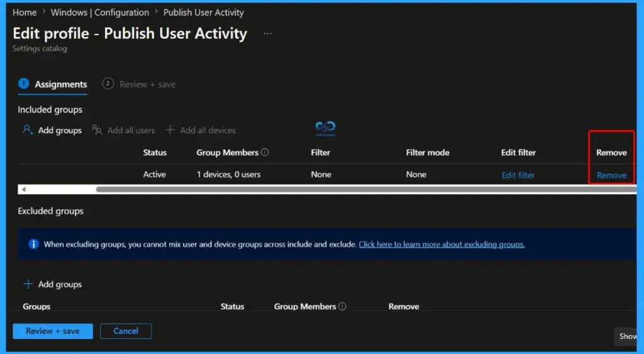Open the Windows | Configuration breadcrumb
The height and width of the screenshot is (354, 644).
coord(100,13)
